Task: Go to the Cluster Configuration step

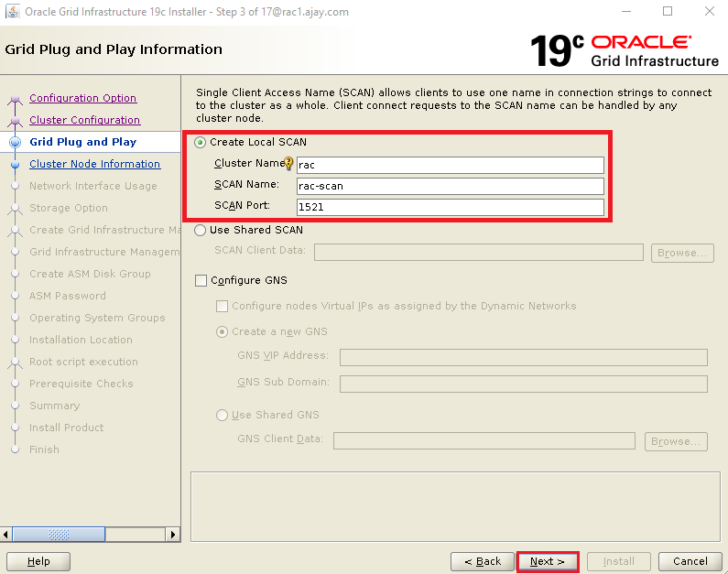Action: (x=84, y=120)
